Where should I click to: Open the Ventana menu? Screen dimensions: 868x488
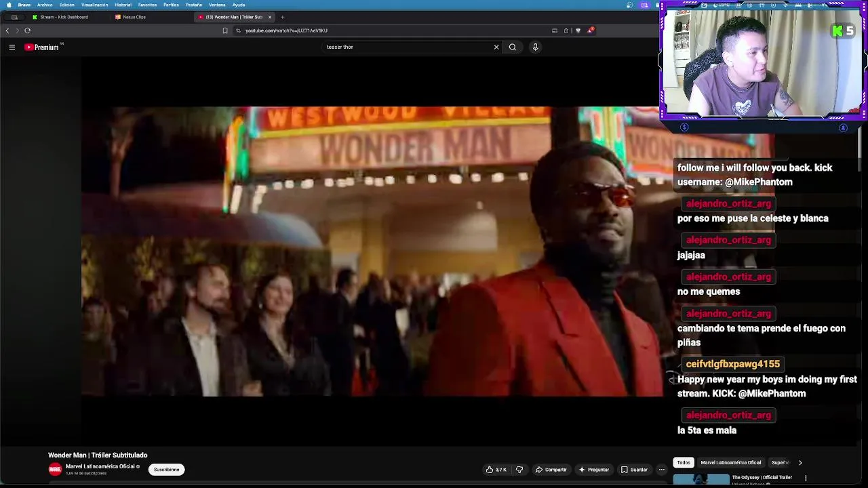(x=217, y=5)
